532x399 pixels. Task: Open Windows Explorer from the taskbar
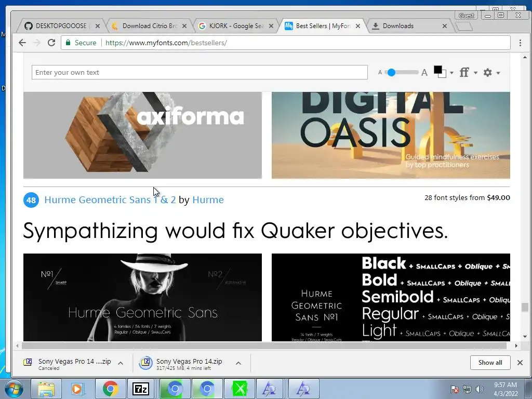click(46, 389)
